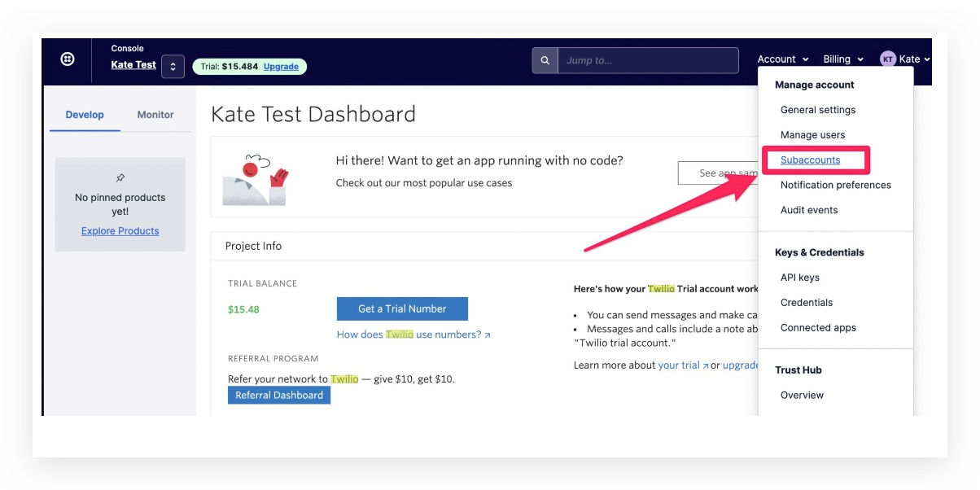980x490 pixels.
Task: Select Subaccounts menu item
Action: click(x=810, y=160)
